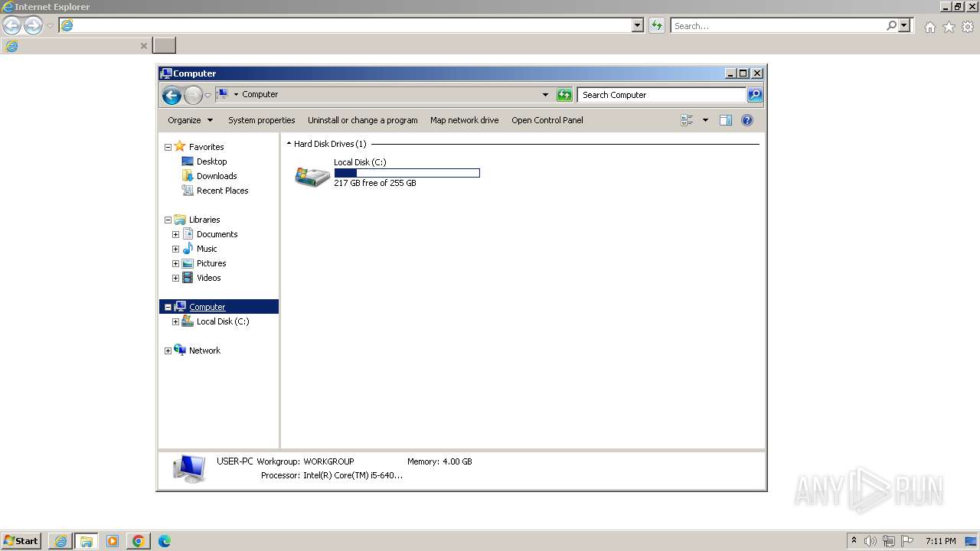Close the current IE tab
Image resolution: width=980 pixels, height=551 pixels.
click(x=143, y=46)
